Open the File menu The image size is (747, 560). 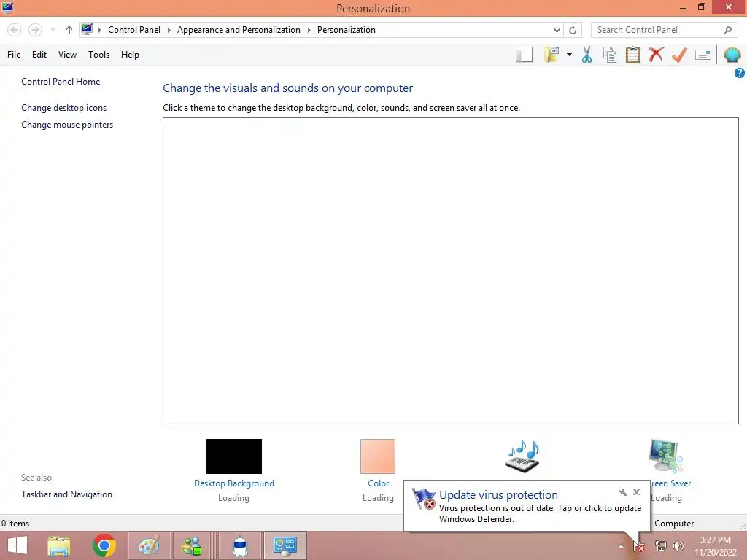[14, 55]
